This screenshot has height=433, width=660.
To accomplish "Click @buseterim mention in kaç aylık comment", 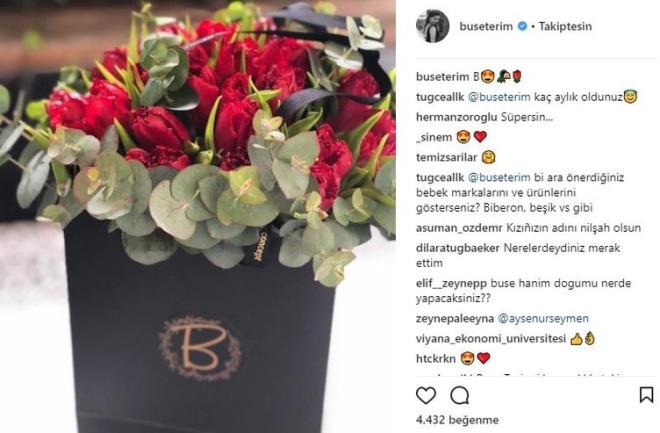I will click(499, 97).
